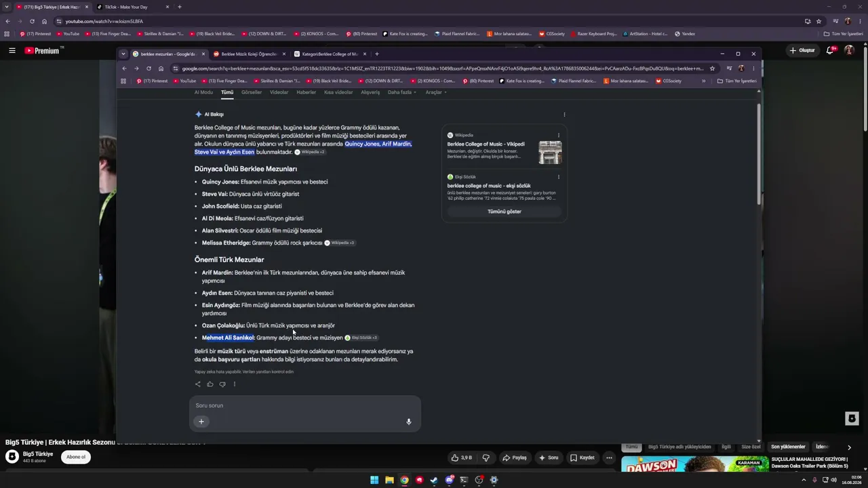
Task: Open more options below the AI overview
Action: coord(235,384)
